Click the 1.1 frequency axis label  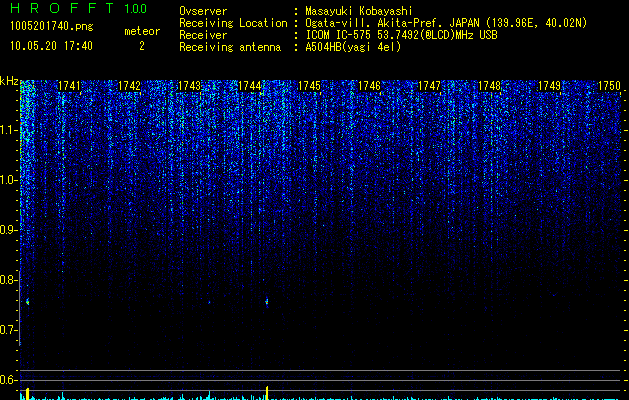click(9, 130)
